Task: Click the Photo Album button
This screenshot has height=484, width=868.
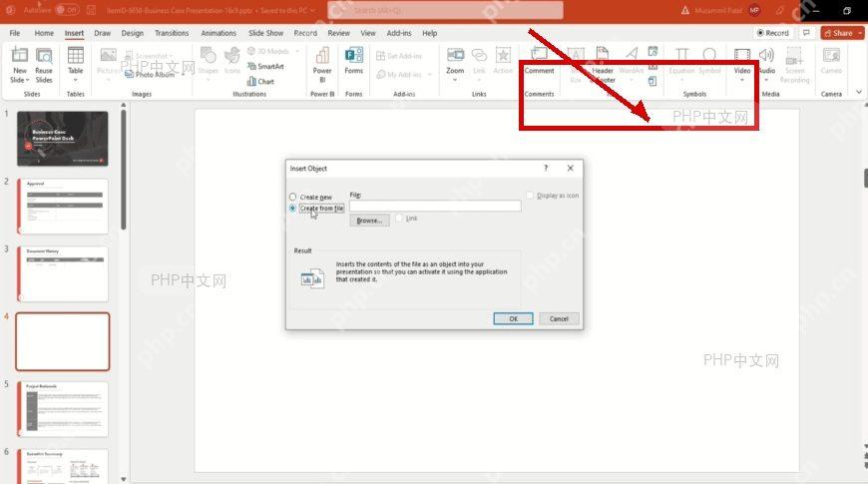Action: click(150, 74)
